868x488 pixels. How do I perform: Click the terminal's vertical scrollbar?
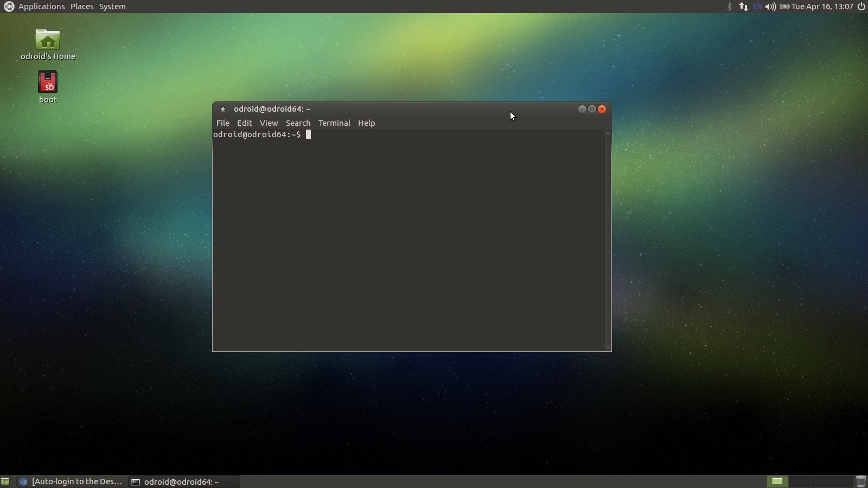(608, 239)
